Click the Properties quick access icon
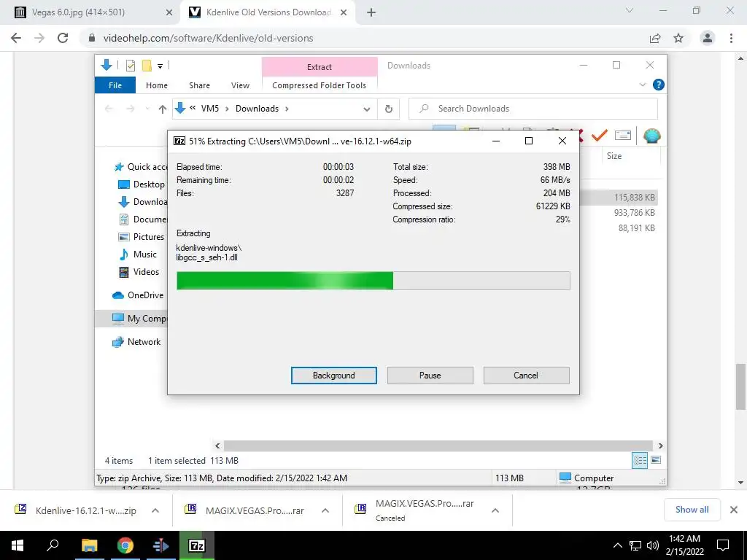 130,66
